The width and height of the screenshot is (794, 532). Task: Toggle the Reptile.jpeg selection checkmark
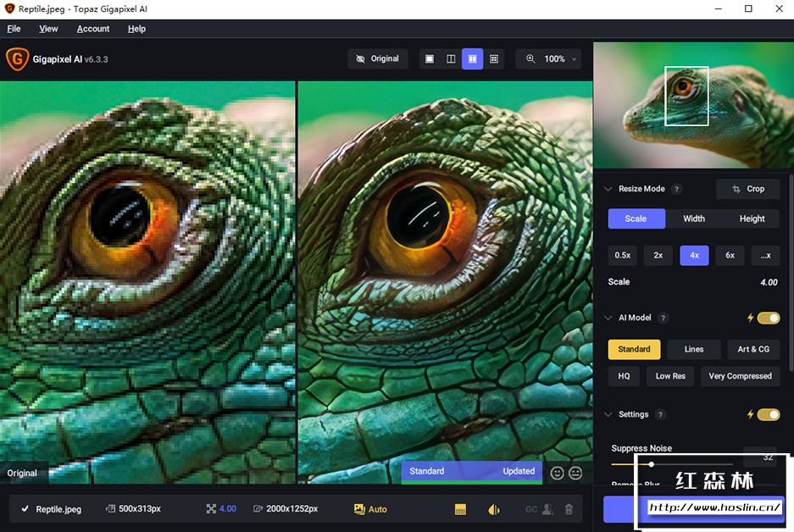point(25,509)
